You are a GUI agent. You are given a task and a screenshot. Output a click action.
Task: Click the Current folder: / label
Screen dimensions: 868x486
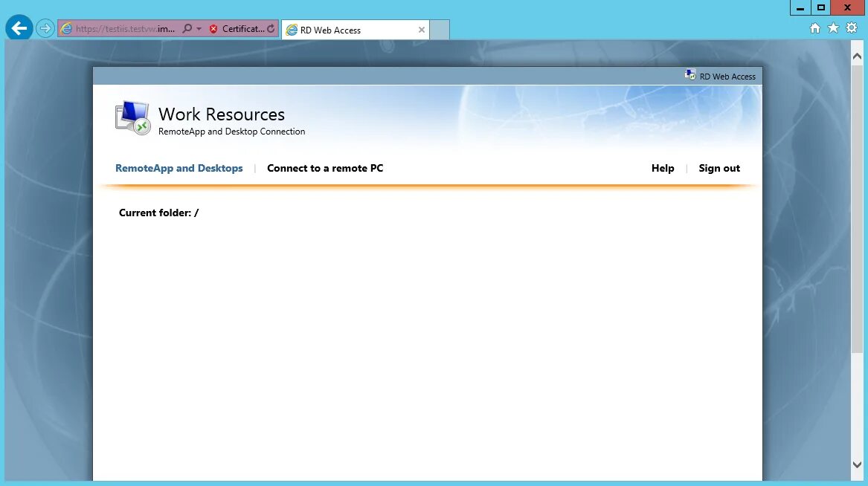coord(158,213)
